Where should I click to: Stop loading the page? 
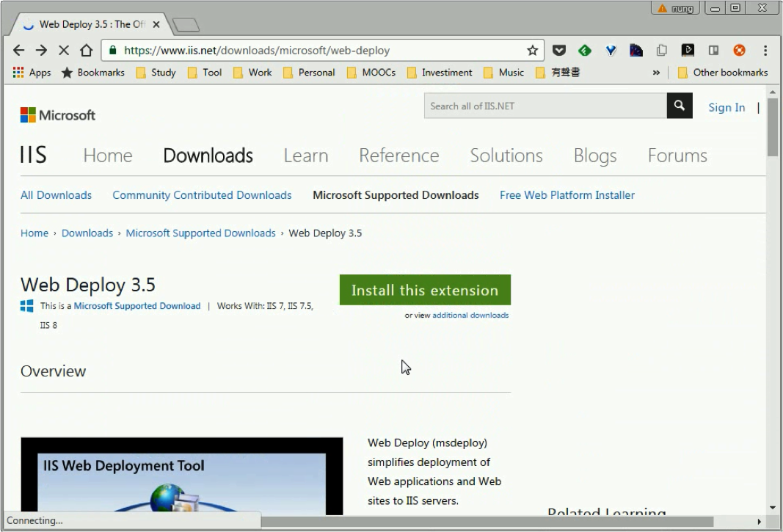[64, 51]
